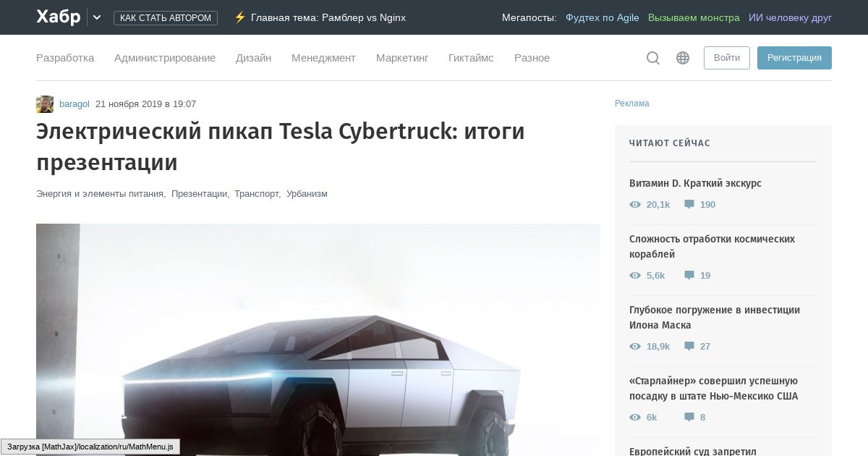Click views eye icon showing 18,9k
Viewport: 868px width, 456px height.
pyautogui.click(x=635, y=347)
